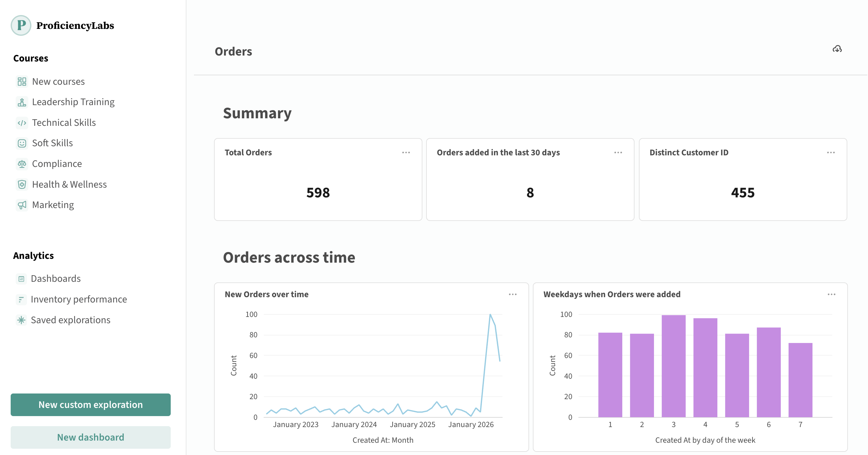Open the Weekdays when Orders were added menu

click(x=831, y=294)
